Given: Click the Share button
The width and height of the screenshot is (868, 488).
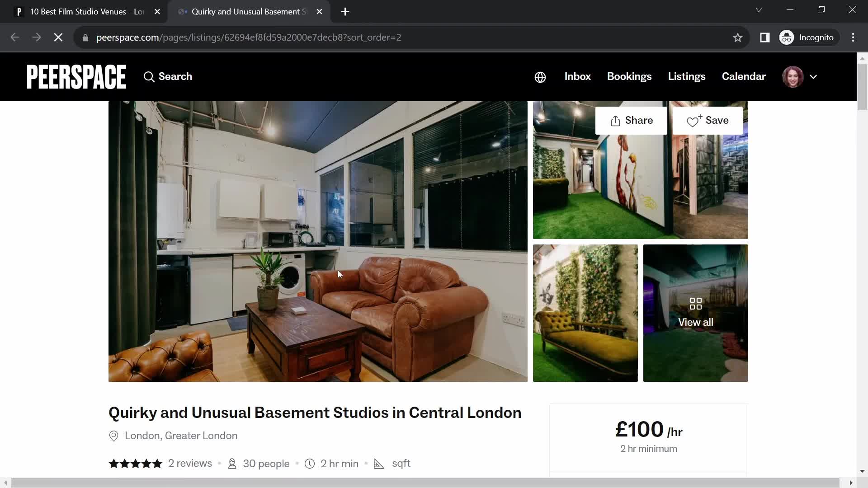Looking at the screenshot, I should (631, 121).
